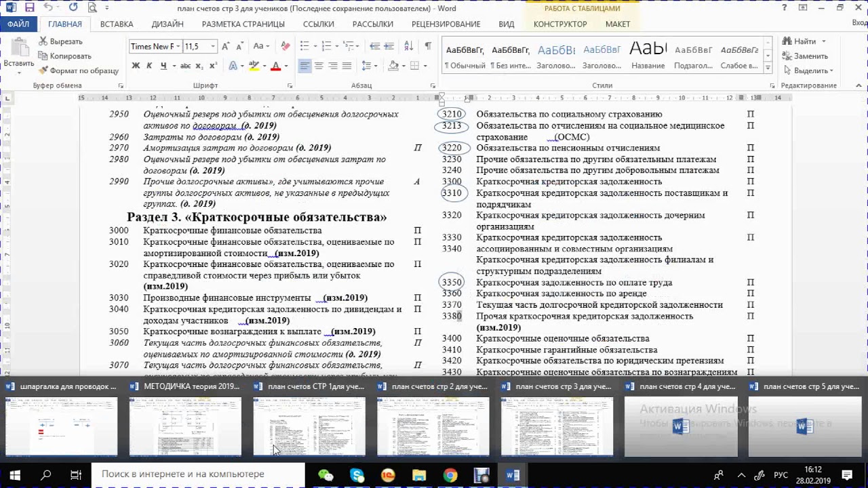Click the multilevel list icon
The width and height of the screenshot is (868, 488).
click(349, 46)
